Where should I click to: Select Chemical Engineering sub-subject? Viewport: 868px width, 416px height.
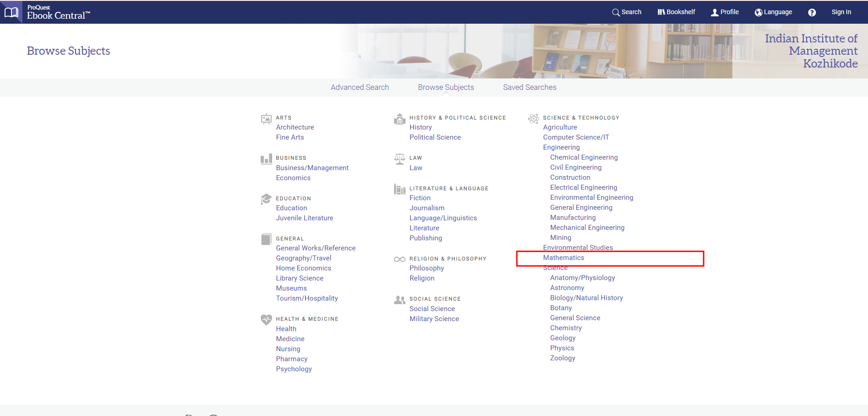[x=584, y=157]
